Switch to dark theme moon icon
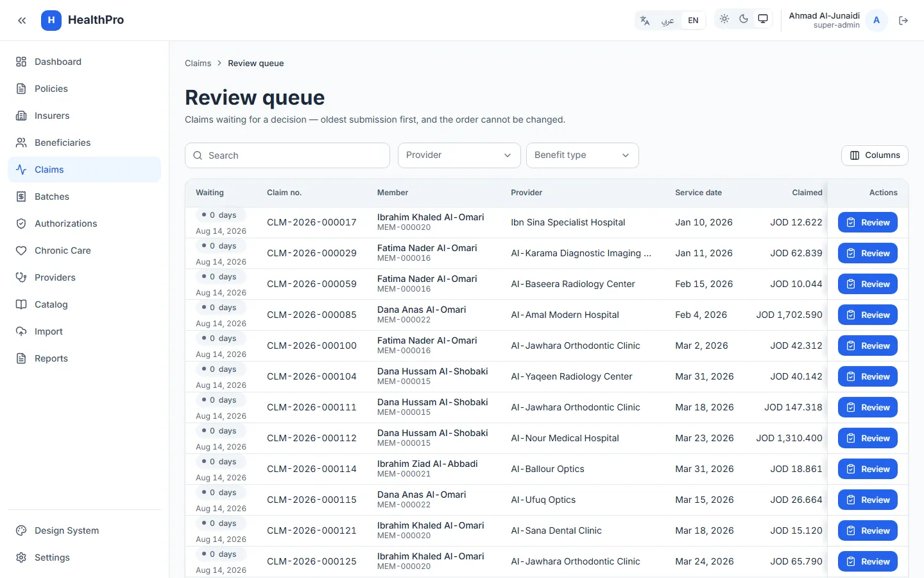This screenshot has height=578, width=924. (744, 19)
